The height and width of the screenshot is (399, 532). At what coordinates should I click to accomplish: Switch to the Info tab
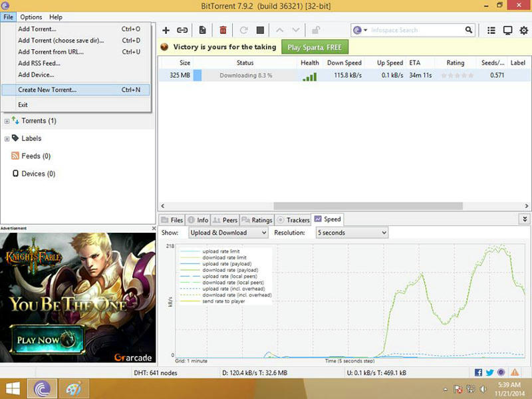[198, 220]
